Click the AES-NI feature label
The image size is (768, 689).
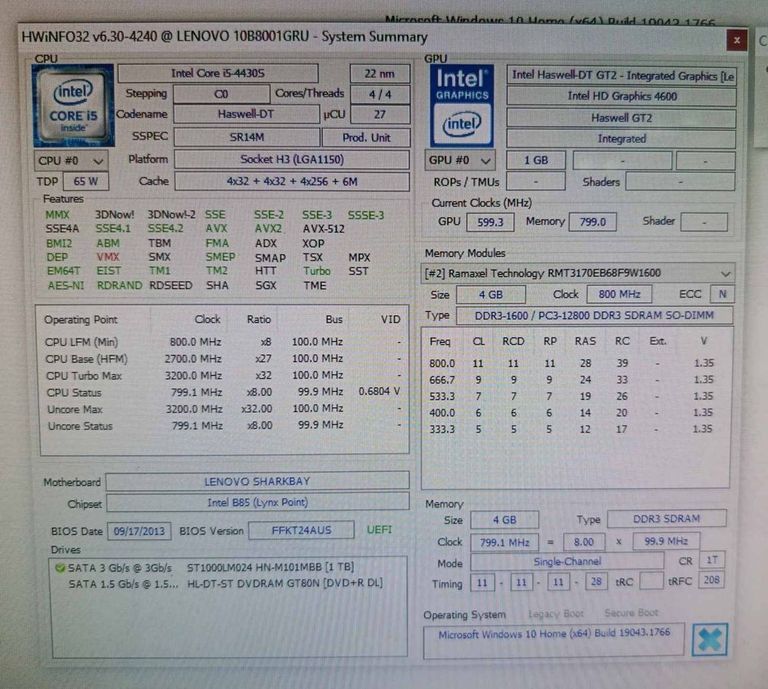[66, 285]
